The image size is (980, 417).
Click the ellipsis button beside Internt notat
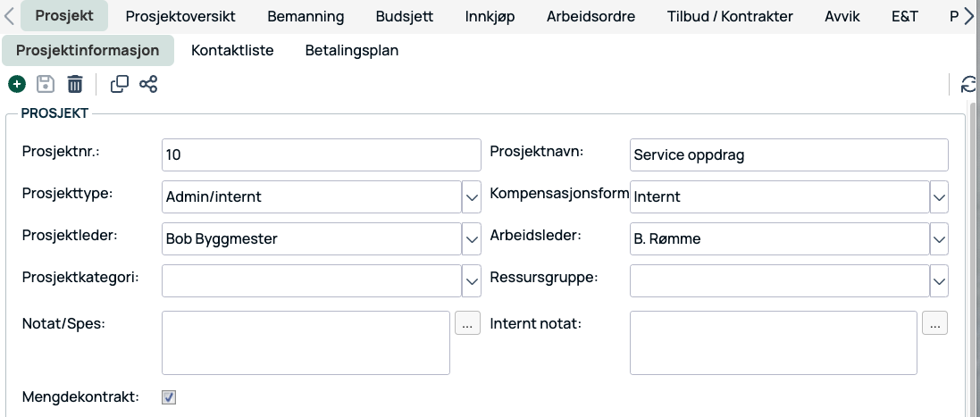[x=934, y=323]
